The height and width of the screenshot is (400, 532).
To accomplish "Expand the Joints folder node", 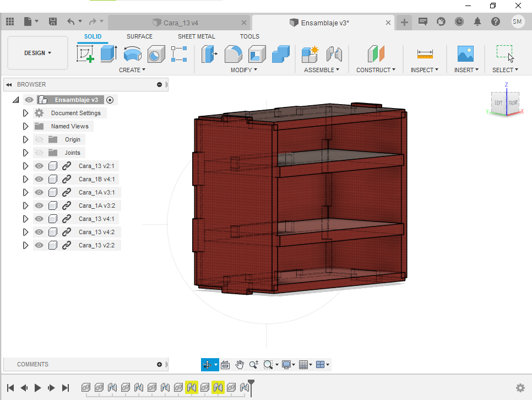I will (x=25, y=153).
